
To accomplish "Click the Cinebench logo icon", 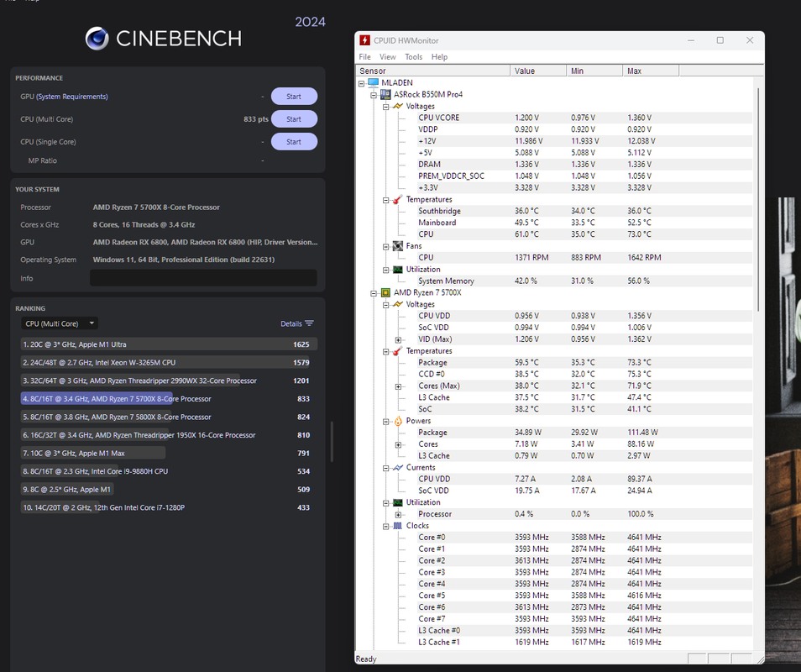I will pos(97,39).
